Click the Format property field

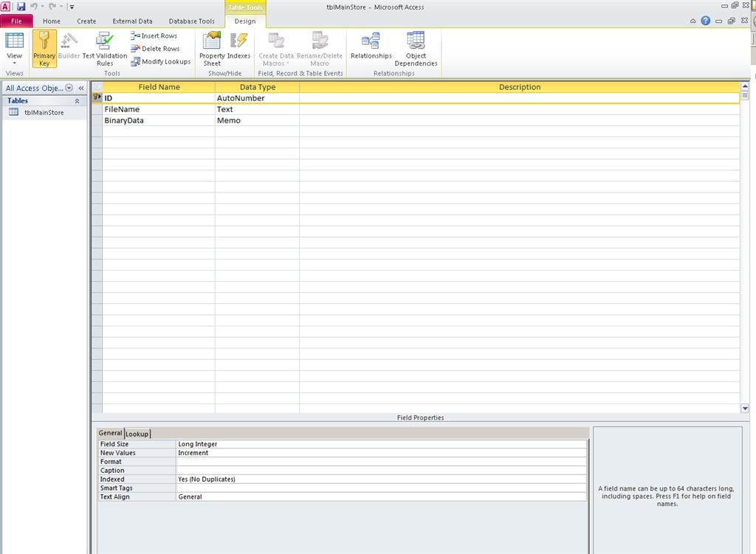[x=382, y=462]
